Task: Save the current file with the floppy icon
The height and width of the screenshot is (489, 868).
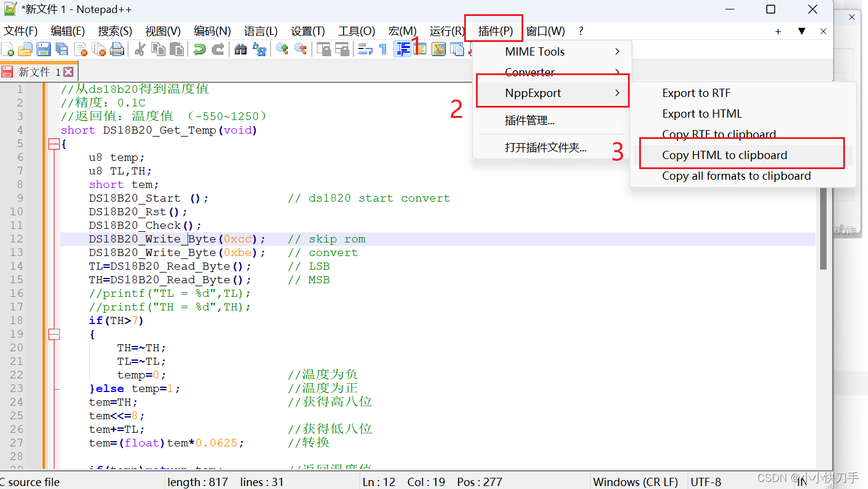Action: (x=44, y=49)
